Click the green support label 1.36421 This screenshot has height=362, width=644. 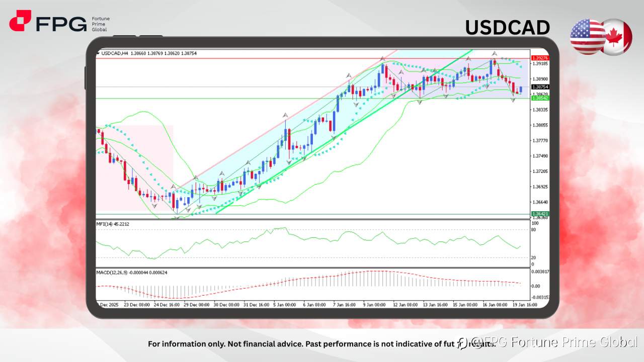tap(539, 213)
